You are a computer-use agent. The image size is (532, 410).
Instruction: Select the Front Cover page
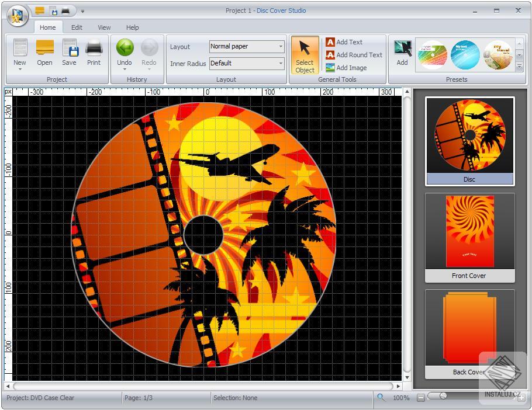pos(469,231)
